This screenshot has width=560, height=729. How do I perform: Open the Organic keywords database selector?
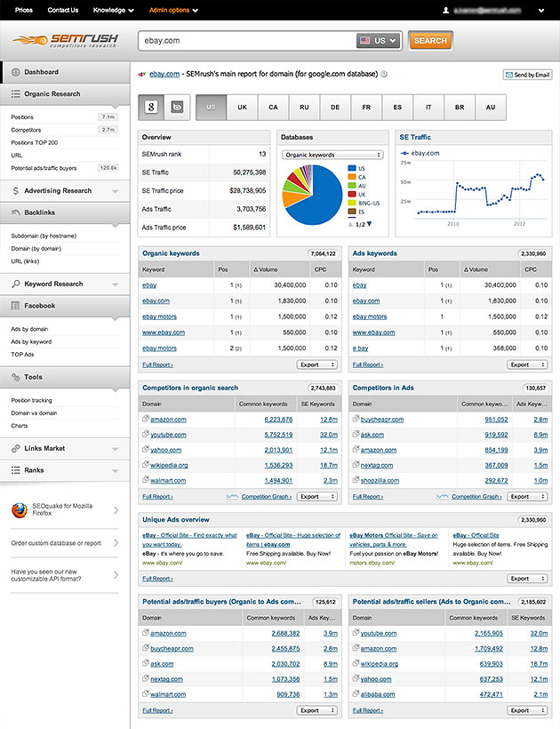[332, 155]
